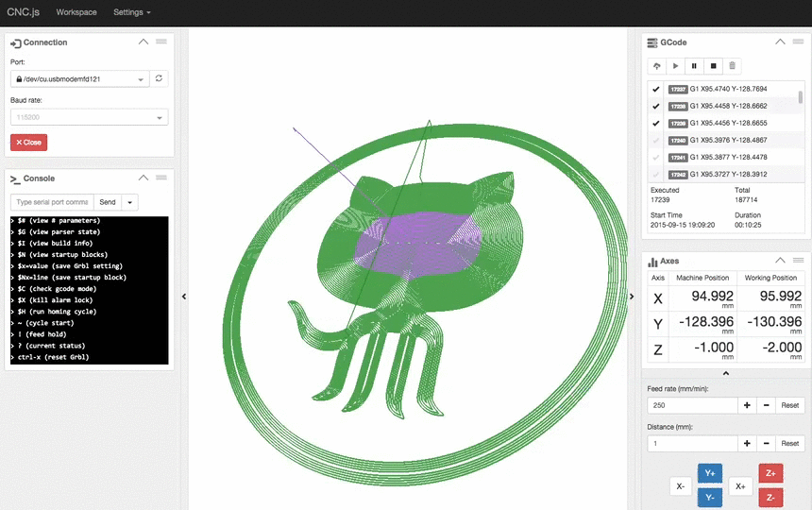
Task: Click the console line '$H (run homing cycle)'
Action: pos(57,312)
